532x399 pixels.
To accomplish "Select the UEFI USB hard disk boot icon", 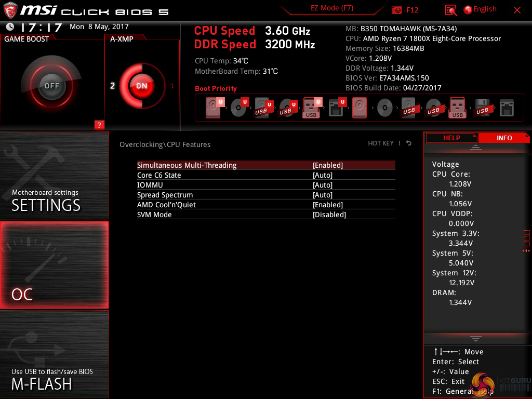I will (x=263, y=108).
